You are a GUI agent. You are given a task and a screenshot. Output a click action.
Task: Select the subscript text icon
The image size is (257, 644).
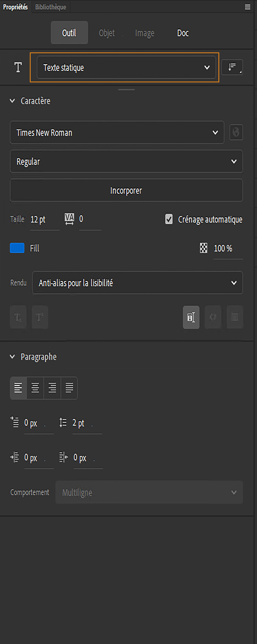coord(18,317)
